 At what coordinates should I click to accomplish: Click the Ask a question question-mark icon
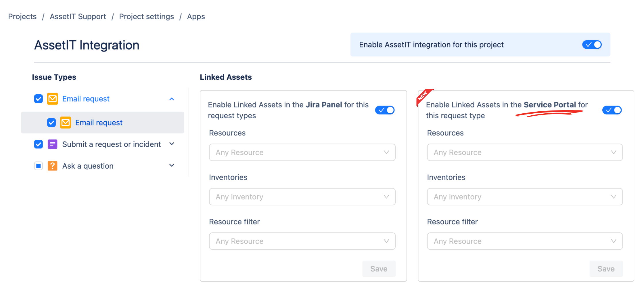(53, 166)
